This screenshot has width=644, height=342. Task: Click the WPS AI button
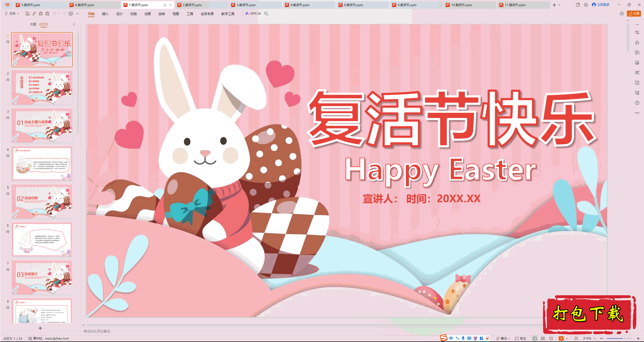coord(253,14)
